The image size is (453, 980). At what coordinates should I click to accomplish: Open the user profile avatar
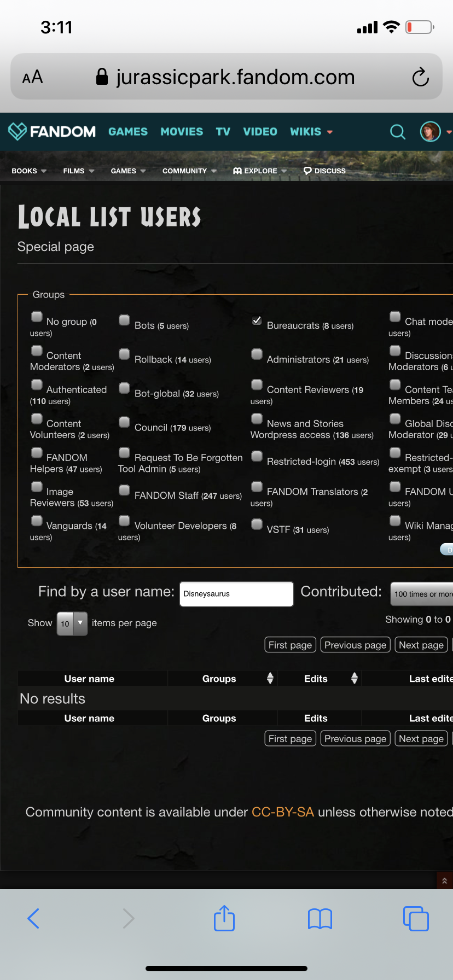[431, 132]
